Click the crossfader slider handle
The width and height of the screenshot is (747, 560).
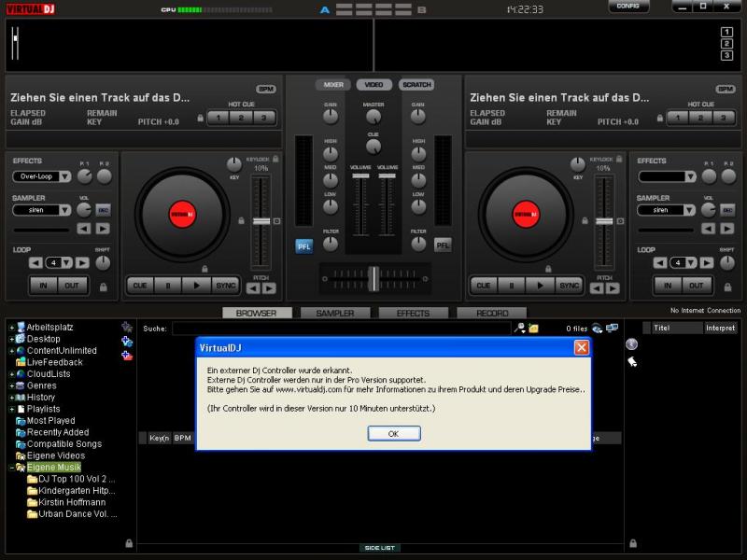coord(373,277)
